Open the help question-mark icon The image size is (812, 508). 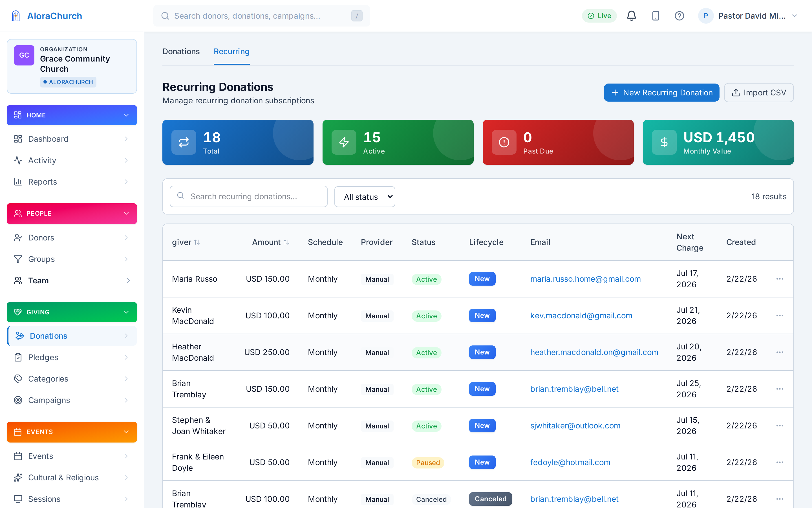[x=679, y=16]
